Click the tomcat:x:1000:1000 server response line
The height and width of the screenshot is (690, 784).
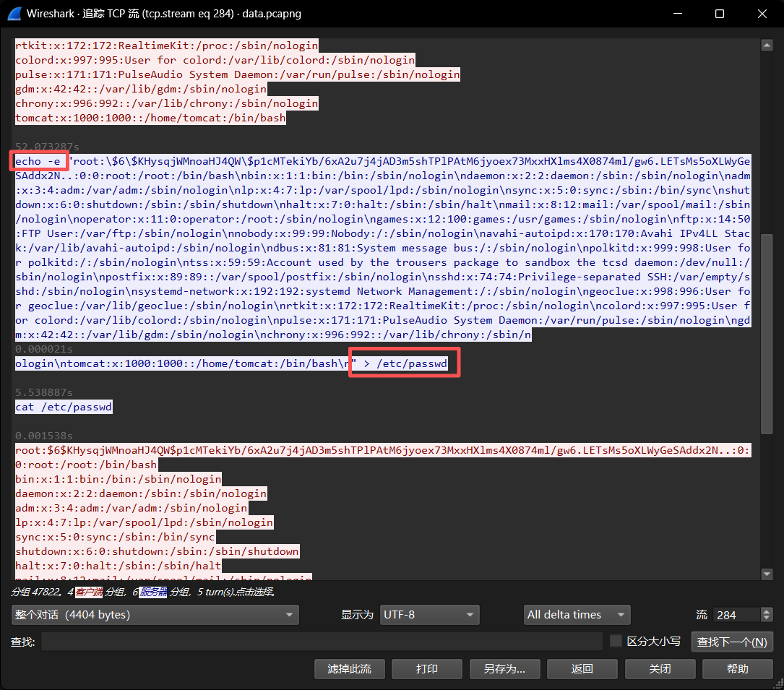(x=150, y=118)
